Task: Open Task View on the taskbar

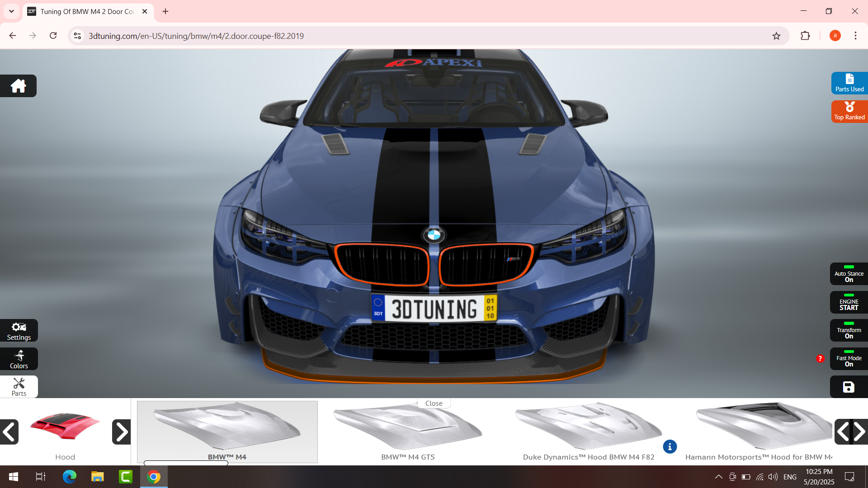Action: pos(41,477)
